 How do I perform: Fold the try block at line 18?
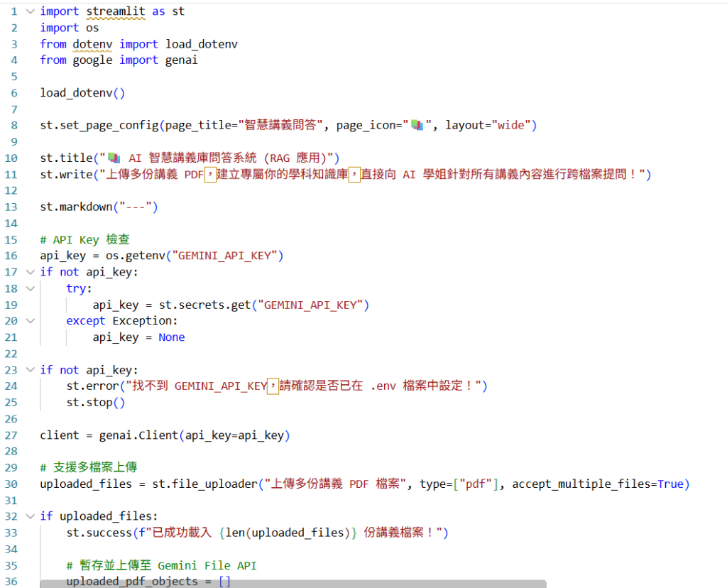point(30,288)
